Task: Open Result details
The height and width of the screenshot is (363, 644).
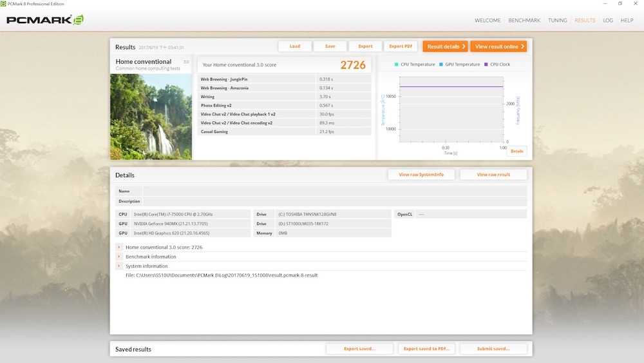Action: tap(445, 46)
